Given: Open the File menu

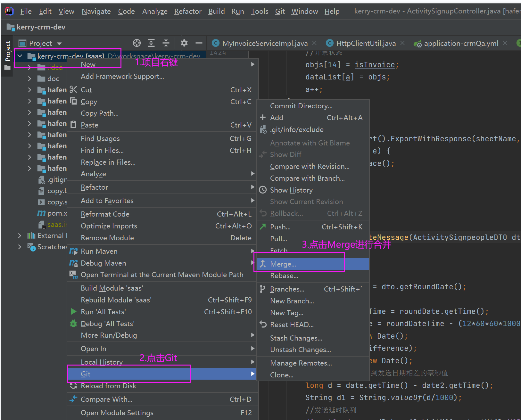Looking at the screenshot, I should pos(26,12).
